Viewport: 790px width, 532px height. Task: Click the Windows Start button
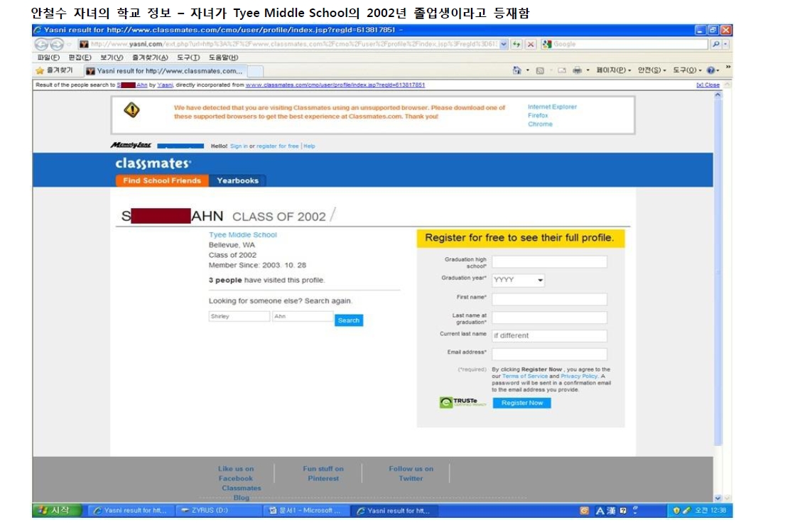pos(57,511)
